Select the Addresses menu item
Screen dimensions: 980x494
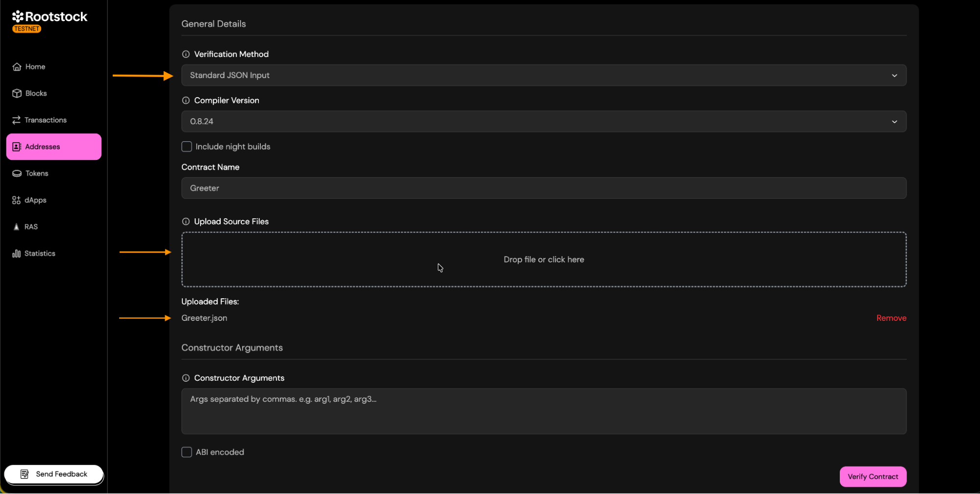[54, 147]
